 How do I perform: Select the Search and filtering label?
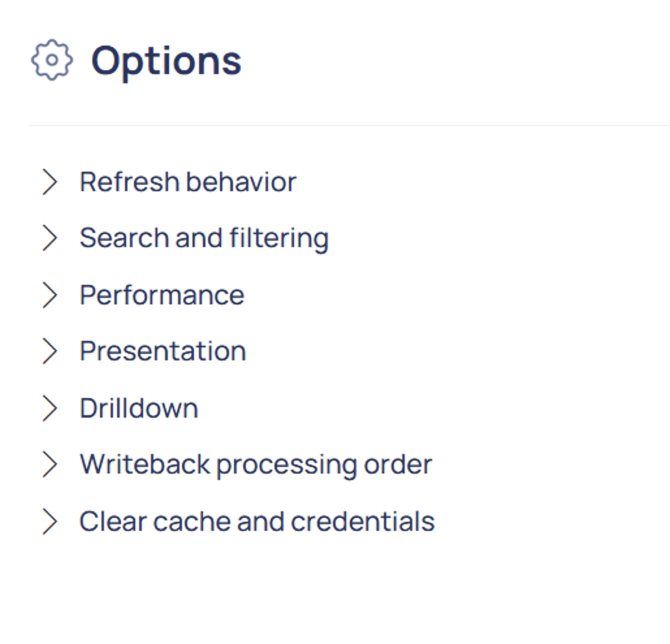coord(204,239)
